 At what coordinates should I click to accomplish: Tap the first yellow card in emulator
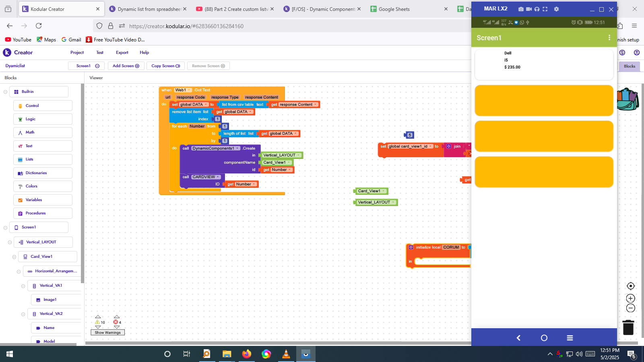coord(544,101)
